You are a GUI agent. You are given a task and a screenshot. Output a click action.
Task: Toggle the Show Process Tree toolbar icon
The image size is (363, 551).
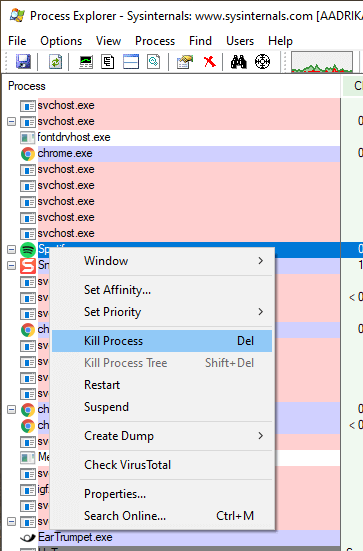(x=108, y=62)
